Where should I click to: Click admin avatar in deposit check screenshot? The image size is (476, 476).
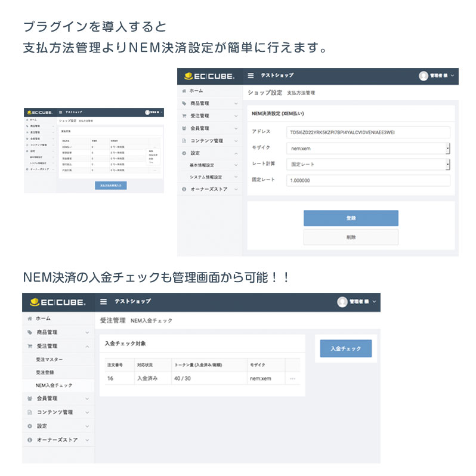(342, 302)
